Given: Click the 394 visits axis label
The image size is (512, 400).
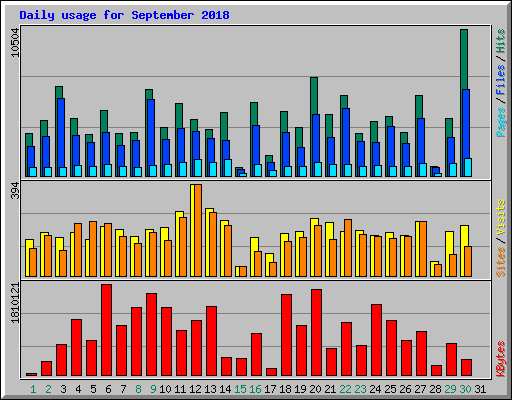Looking at the screenshot, I should point(15,191).
